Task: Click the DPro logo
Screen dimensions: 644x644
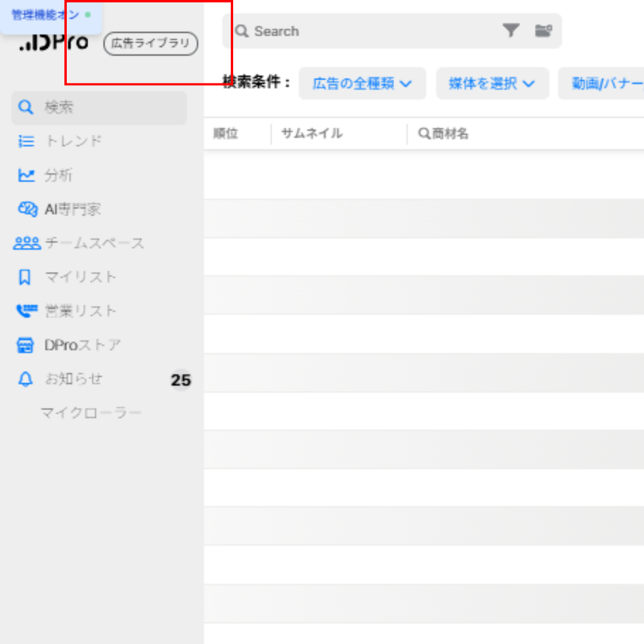Action: [x=54, y=43]
